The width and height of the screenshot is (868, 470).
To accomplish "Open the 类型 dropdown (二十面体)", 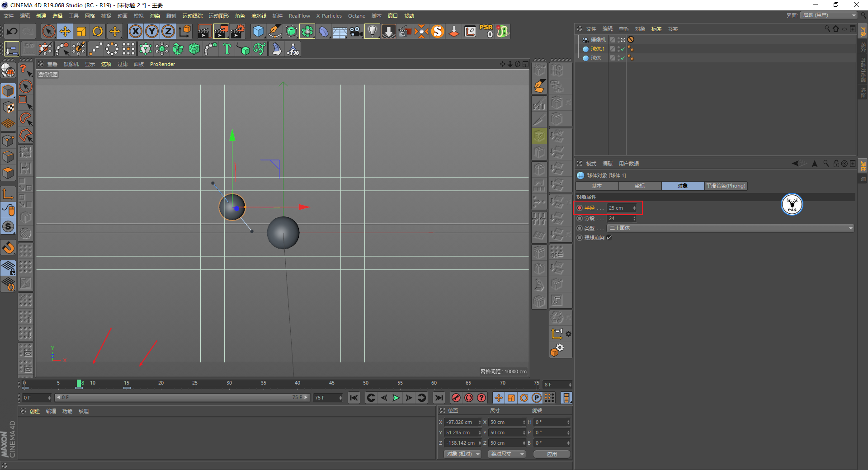I will pyautogui.click(x=731, y=228).
